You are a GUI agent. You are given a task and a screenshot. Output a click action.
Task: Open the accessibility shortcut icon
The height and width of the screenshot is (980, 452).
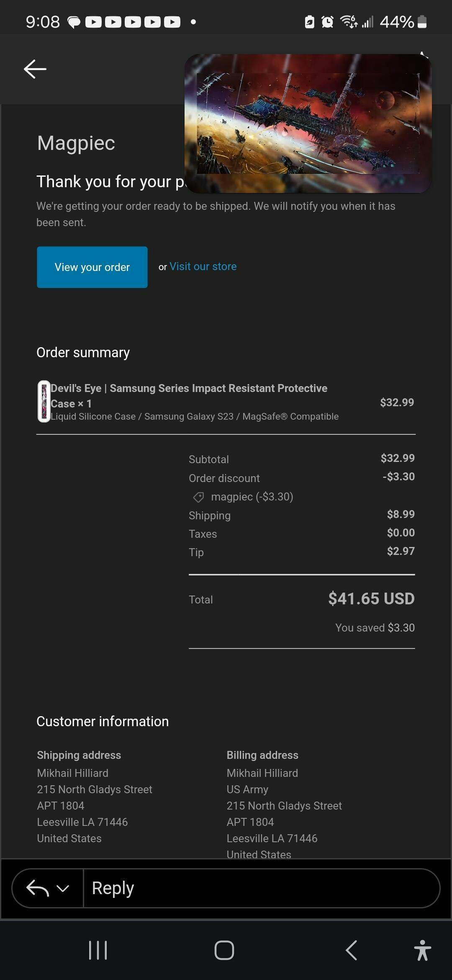point(422,950)
